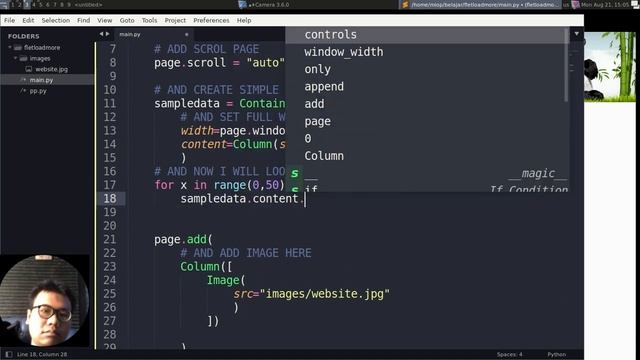Click the pp.py file type icon in sidebar

[23, 91]
